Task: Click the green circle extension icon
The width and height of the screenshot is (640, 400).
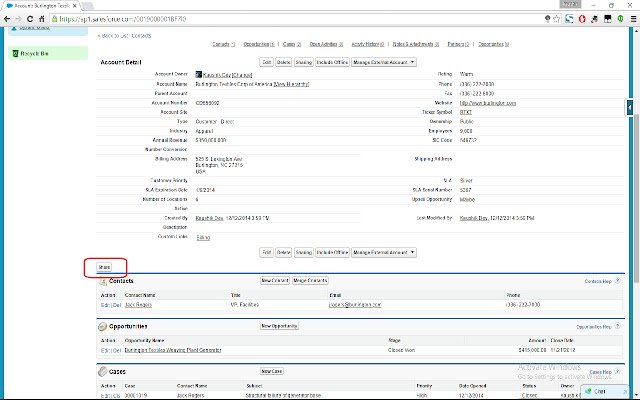Action: 620,19
